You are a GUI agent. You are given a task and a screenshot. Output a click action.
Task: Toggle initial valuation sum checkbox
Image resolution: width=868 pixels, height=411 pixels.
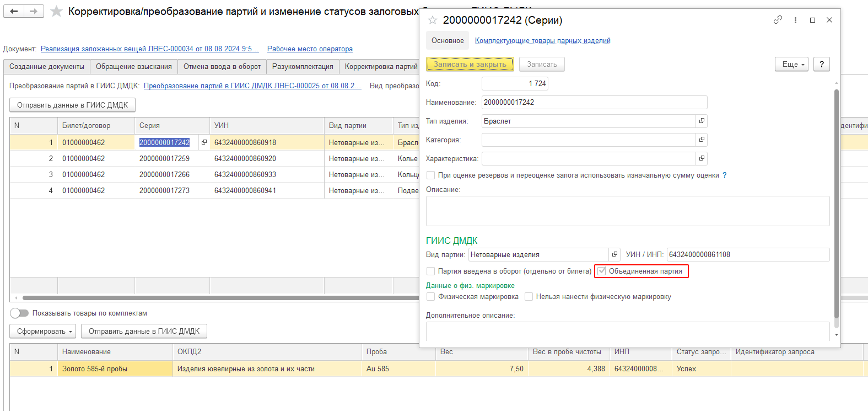431,175
